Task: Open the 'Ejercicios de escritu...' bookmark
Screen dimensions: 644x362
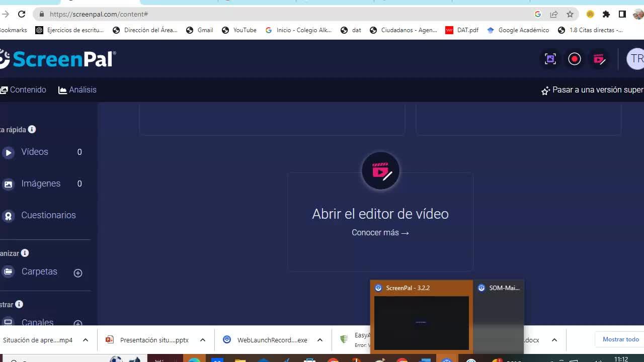Action: coord(69,30)
